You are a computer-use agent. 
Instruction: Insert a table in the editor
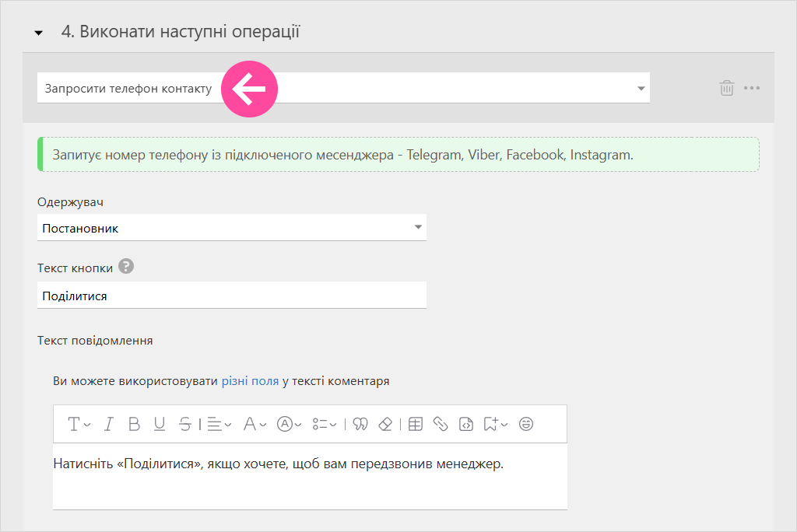coord(416,424)
